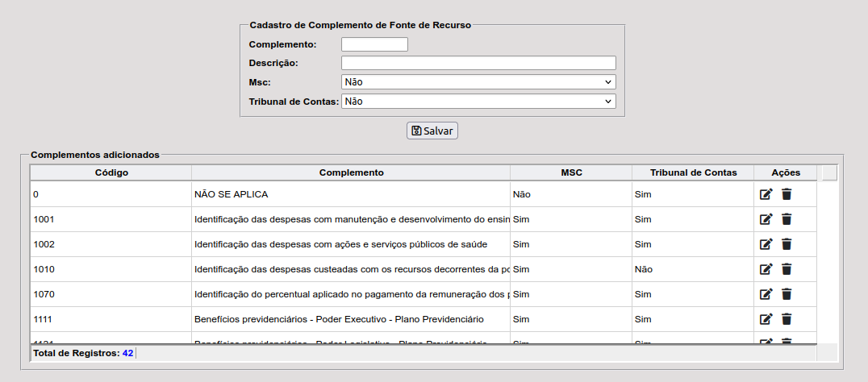Screen dimensions: 868x382
Task: Edit the complement with code 1001
Action: click(x=766, y=219)
